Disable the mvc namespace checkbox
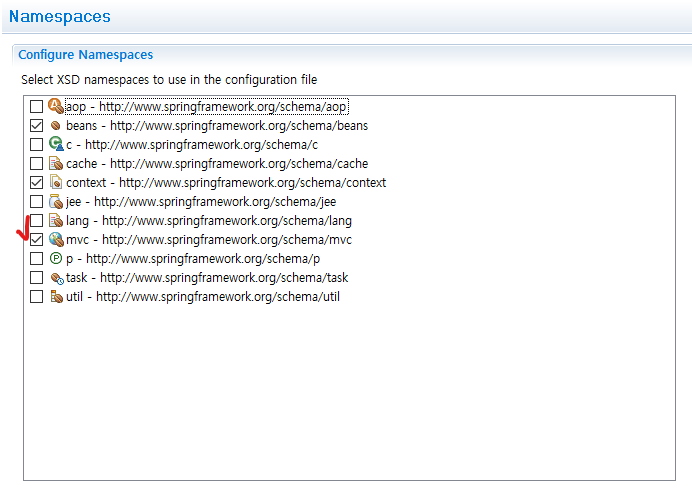The width and height of the screenshot is (692, 491). (x=36, y=240)
